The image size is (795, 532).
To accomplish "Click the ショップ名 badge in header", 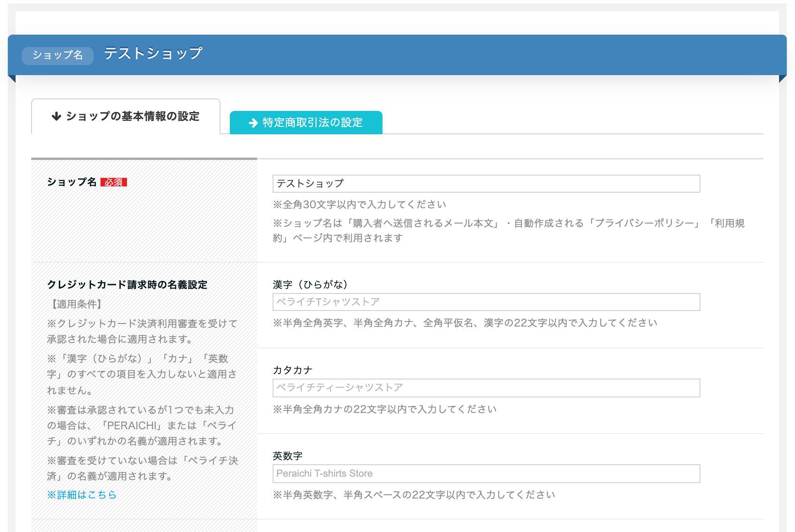I will (x=58, y=55).
